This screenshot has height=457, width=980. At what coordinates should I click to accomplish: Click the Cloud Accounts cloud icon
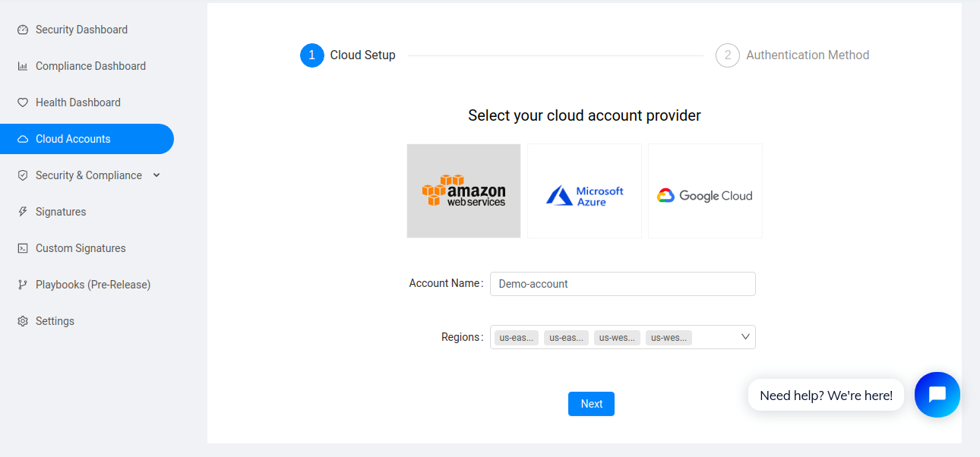tap(23, 139)
